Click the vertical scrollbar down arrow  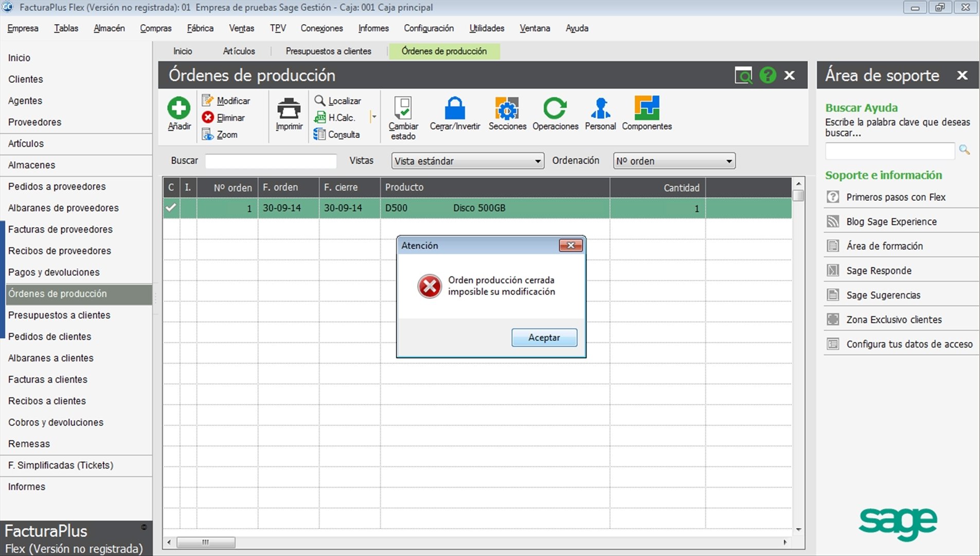[x=798, y=529]
